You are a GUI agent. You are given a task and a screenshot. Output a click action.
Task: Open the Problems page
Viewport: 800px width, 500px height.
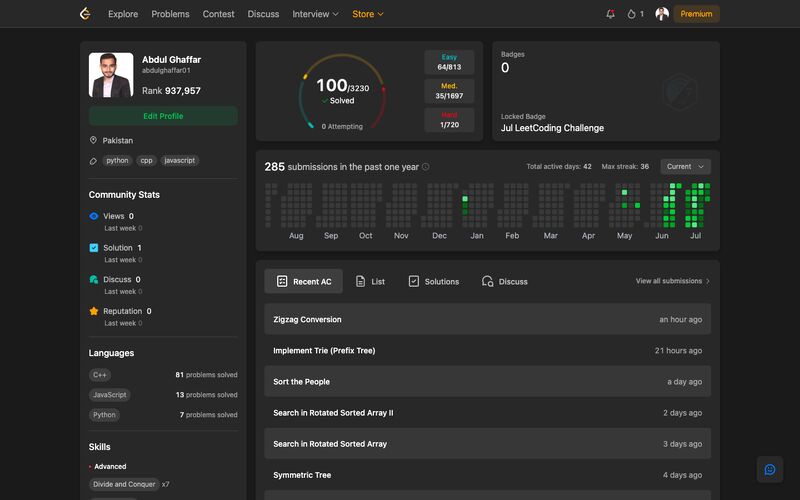(170, 14)
